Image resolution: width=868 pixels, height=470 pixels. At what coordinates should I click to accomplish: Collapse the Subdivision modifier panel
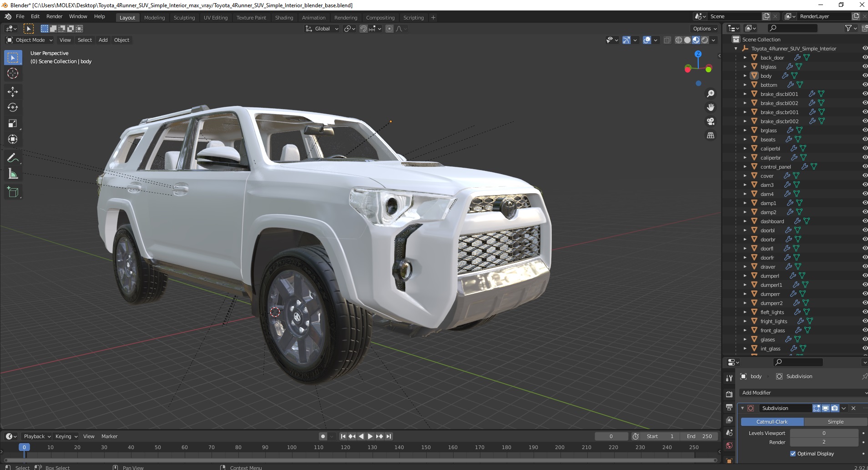tap(742, 408)
